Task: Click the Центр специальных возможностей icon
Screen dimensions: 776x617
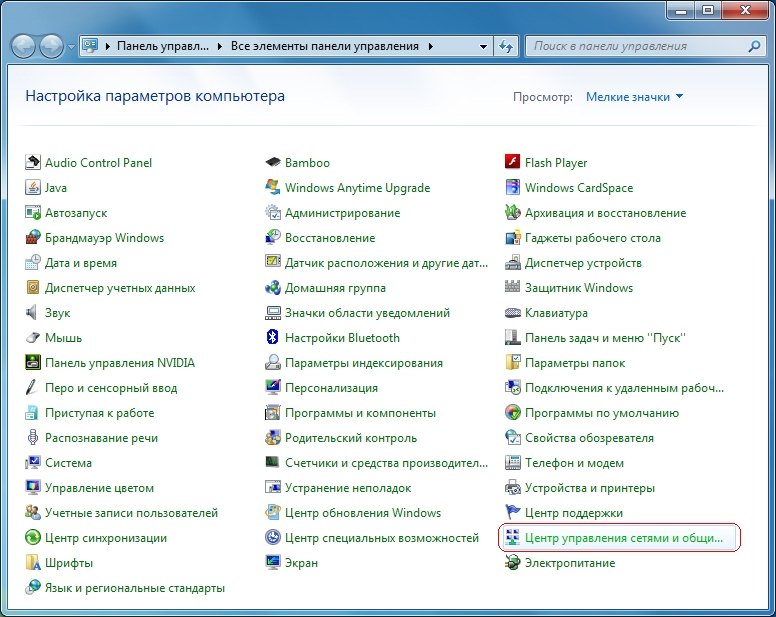Action: (x=273, y=537)
